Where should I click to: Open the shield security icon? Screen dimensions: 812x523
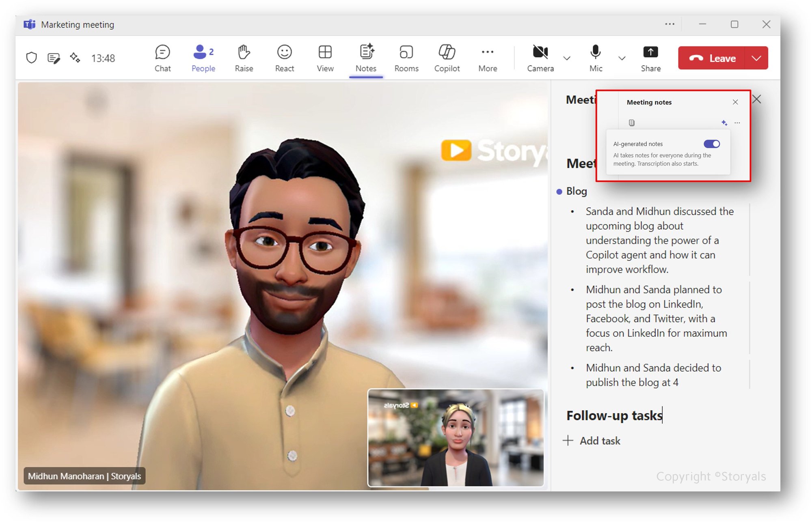click(32, 58)
